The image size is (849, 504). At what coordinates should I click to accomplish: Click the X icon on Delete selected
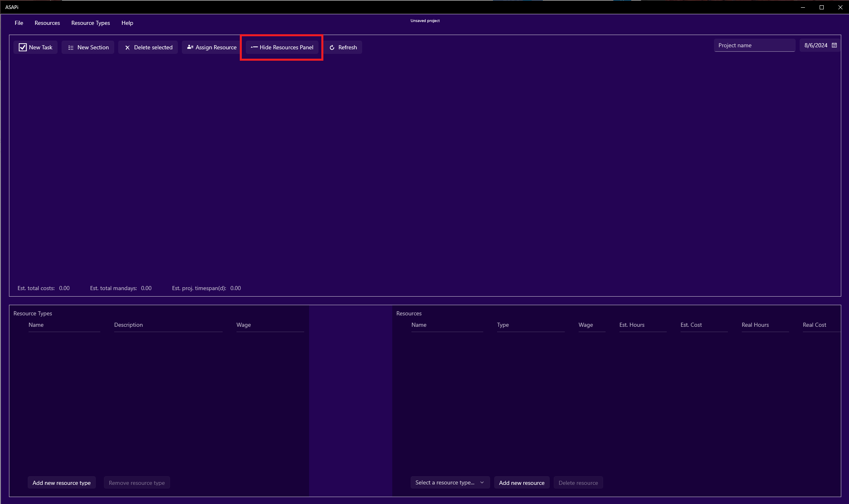(127, 47)
